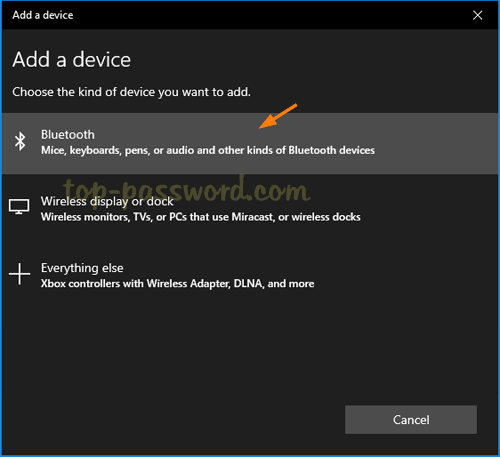Click the Bluetooth symbol icon
Image resolution: width=500 pixels, height=457 pixels.
(x=20, y=141)
